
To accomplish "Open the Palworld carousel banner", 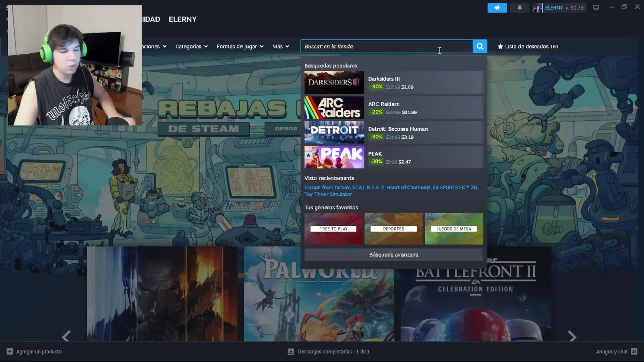I will coord(319,294).
